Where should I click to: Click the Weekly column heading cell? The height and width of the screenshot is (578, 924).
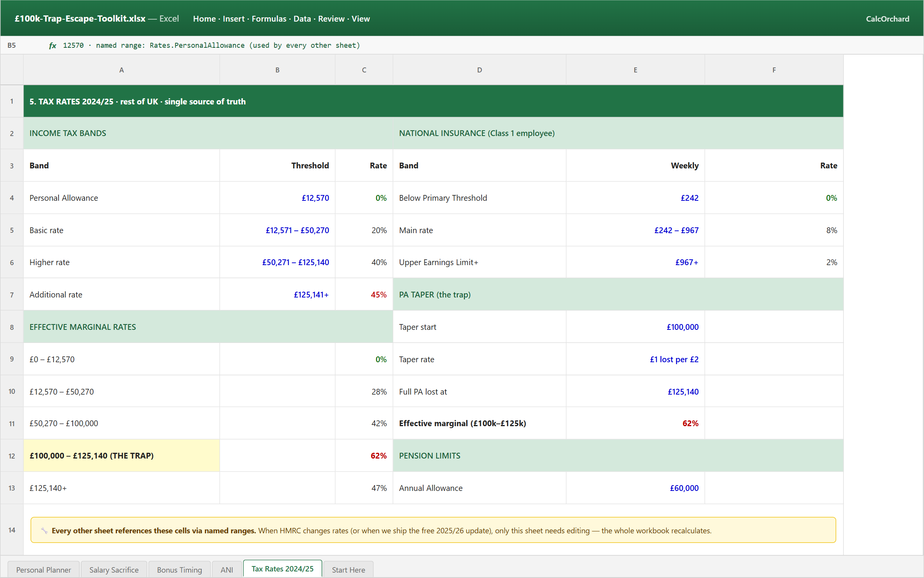coord(635,166)
